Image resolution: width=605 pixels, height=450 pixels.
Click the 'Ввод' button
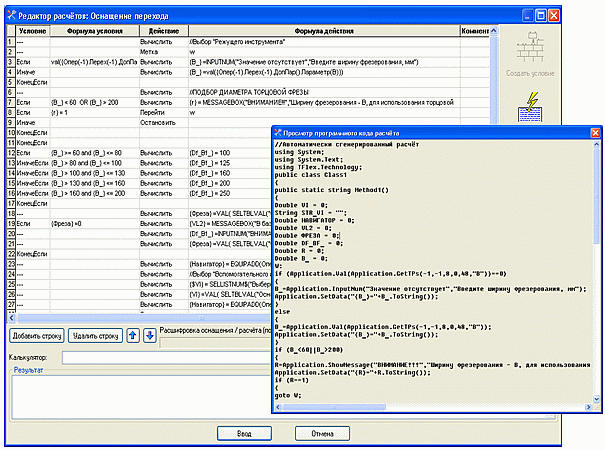[244, 433]
